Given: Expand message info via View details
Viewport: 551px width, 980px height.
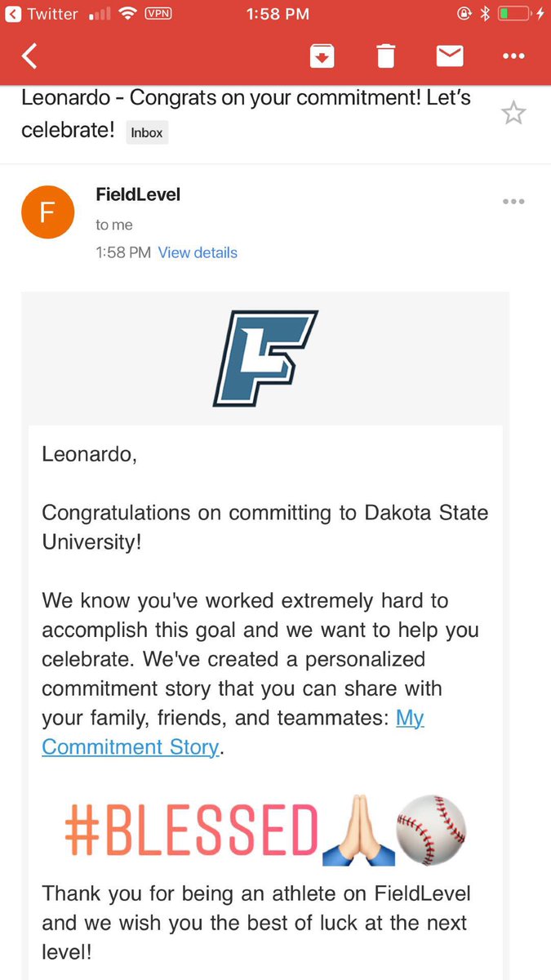Looking at the screenshot, I should (x=198, y=252).
